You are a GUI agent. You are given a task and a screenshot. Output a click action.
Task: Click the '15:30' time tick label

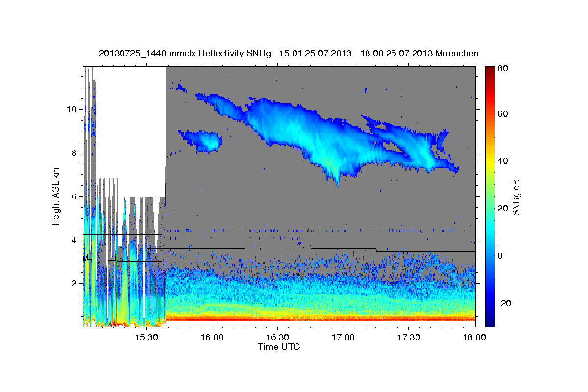coord(147,338)
